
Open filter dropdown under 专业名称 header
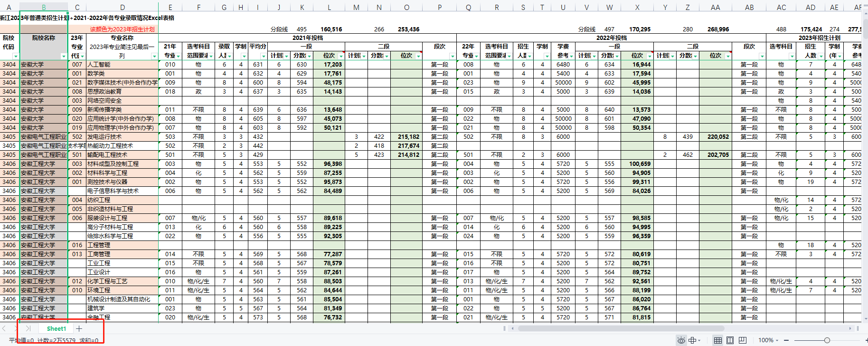click(x=154, y=56)
